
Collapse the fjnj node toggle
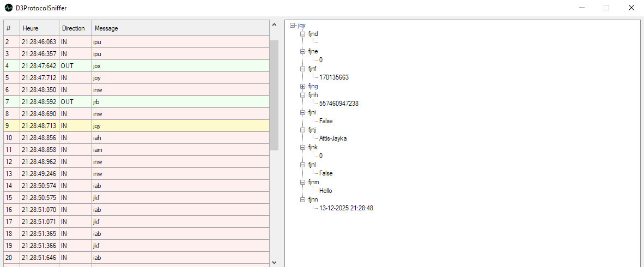(x=303, y=130)
